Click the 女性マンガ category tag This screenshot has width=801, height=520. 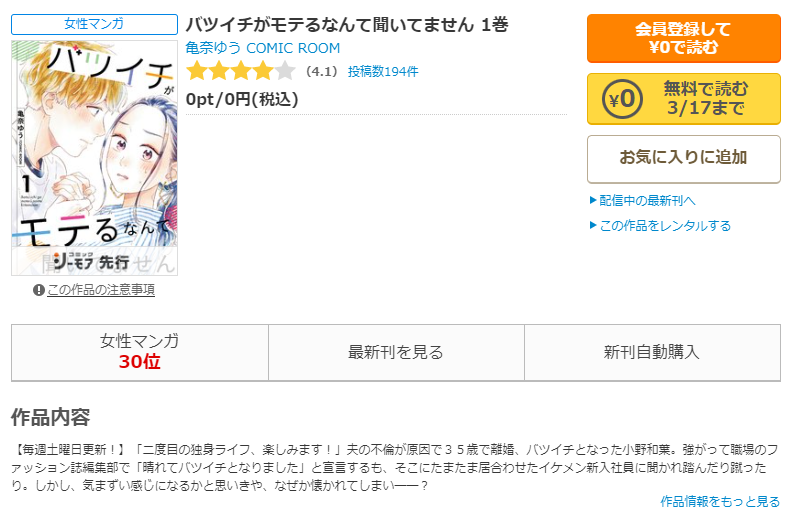click(x=95, y=24)
